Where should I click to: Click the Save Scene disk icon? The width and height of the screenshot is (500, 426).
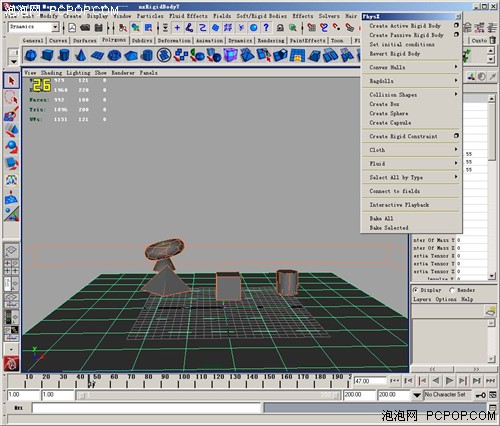[98, 28]
